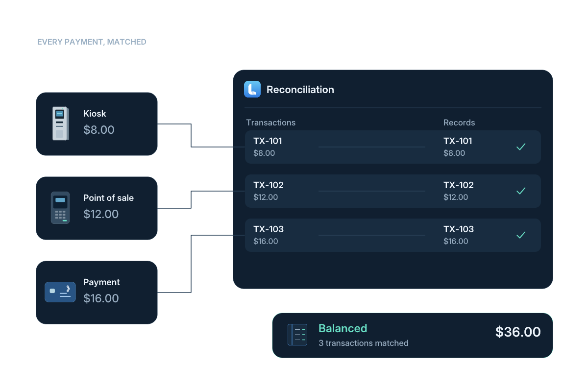The width and height of the screenshot is (588, 392).
Task: Click the Balanced status label
Action: click(343, 328)
